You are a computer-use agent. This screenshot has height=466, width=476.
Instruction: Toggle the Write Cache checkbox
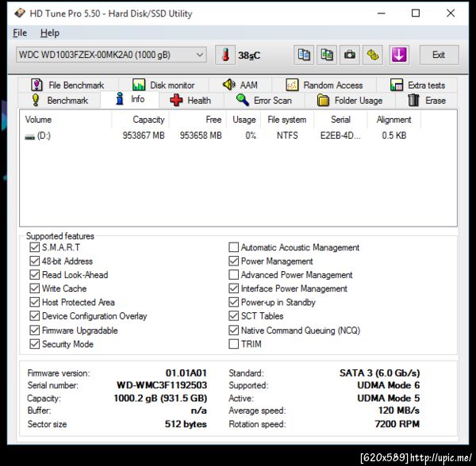point(35,288)
